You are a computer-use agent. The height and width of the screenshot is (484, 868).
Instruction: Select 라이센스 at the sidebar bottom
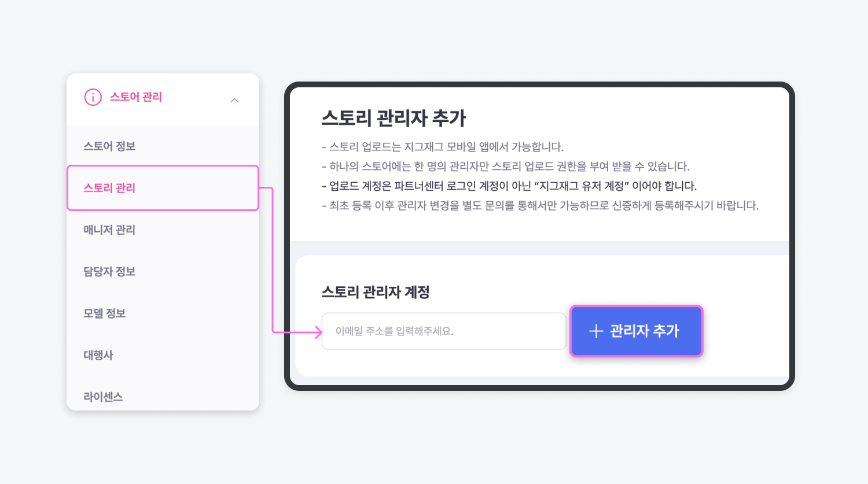tap(103, 397)
